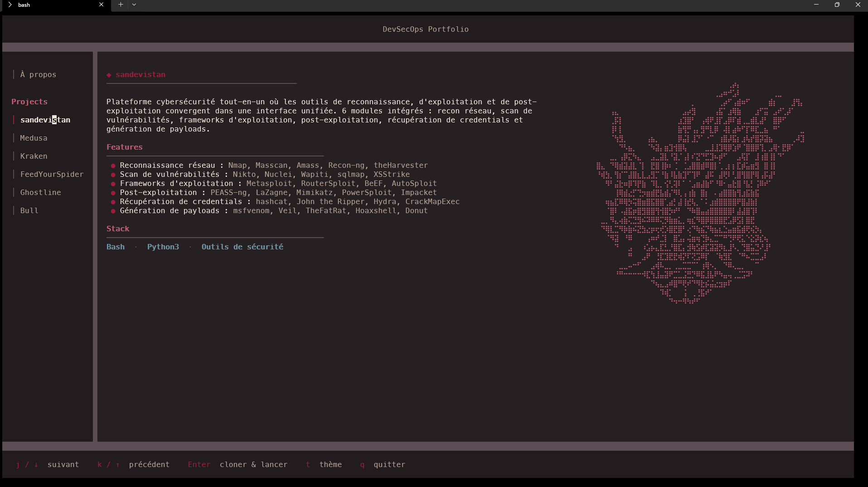Click the sandevistan heading in content pane

pos(140,74)
